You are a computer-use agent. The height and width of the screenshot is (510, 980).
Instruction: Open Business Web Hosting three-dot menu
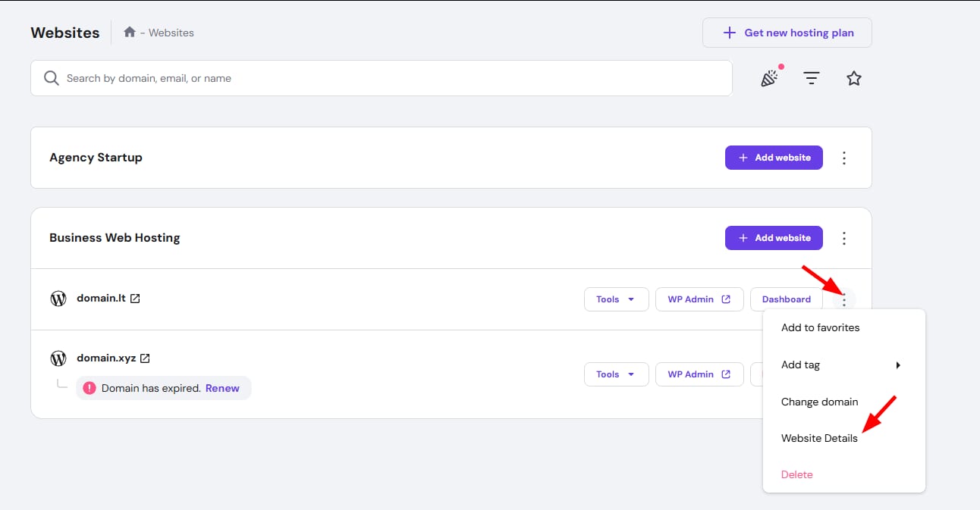tap(844, 238)
